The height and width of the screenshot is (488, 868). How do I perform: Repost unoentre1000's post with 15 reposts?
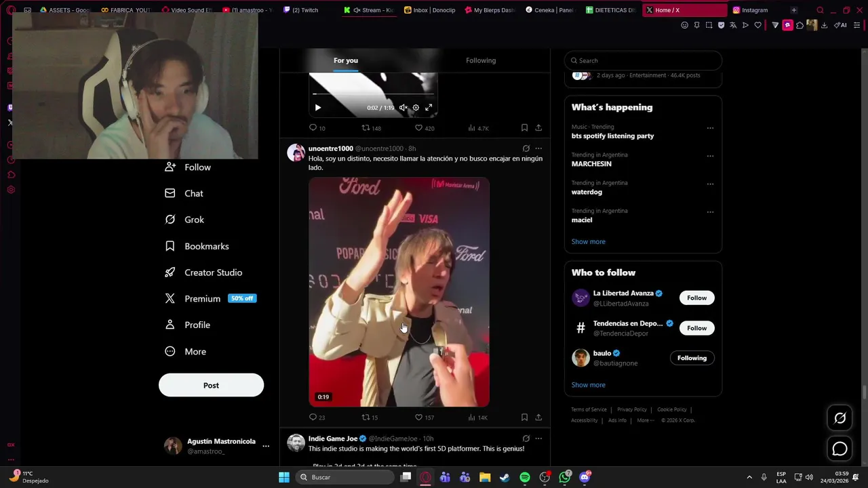[370, 418]
